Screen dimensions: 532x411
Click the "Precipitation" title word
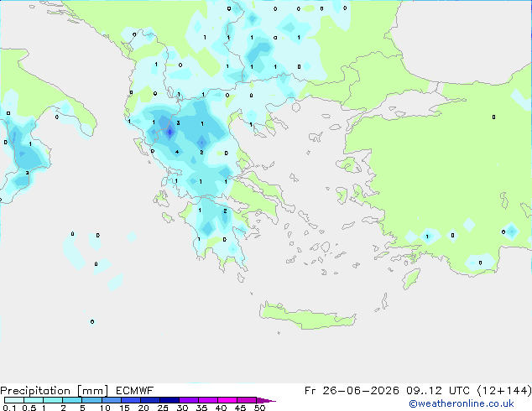(x=35, y=391)
